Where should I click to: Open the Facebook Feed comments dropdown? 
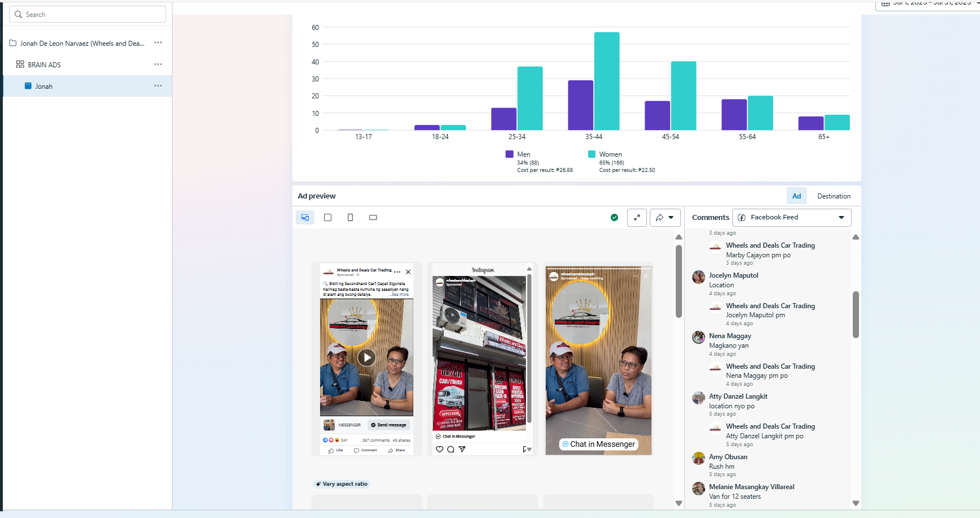[x=792, y=218]
